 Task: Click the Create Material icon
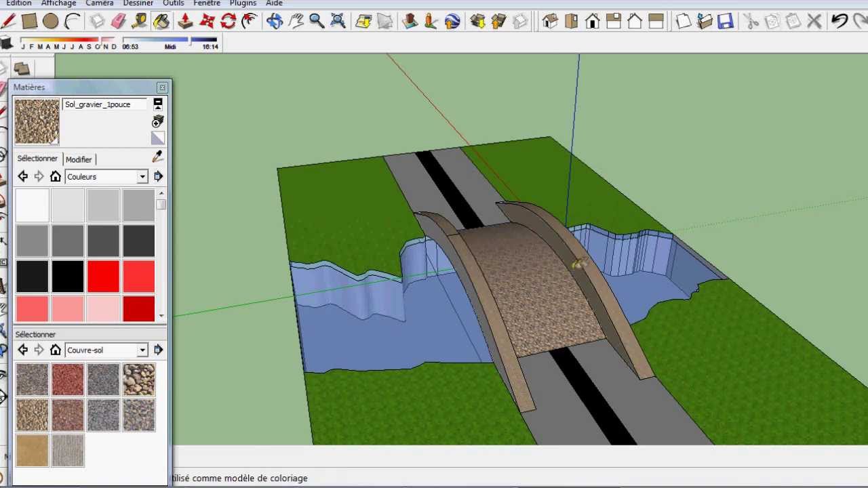tap(158, 121)
